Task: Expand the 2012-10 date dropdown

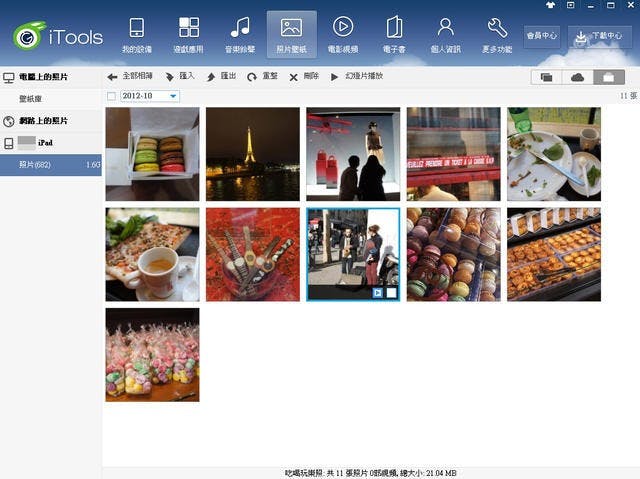Action: pyautogui.click(x=174, y=96)
